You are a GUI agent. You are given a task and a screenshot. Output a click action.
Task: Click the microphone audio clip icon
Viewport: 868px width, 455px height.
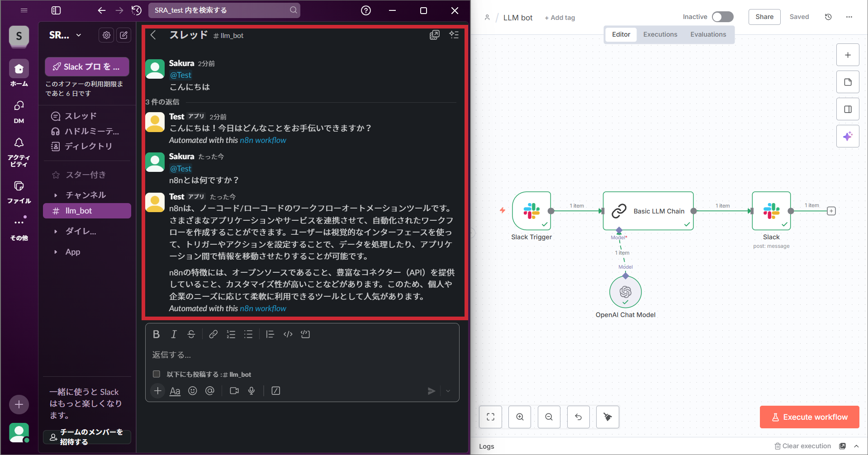coord(251,391)
